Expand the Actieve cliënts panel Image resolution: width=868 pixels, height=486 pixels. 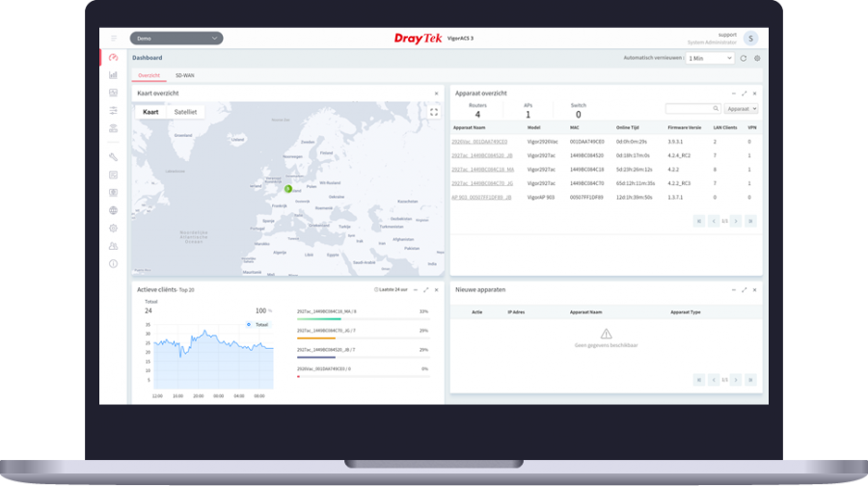425,290
